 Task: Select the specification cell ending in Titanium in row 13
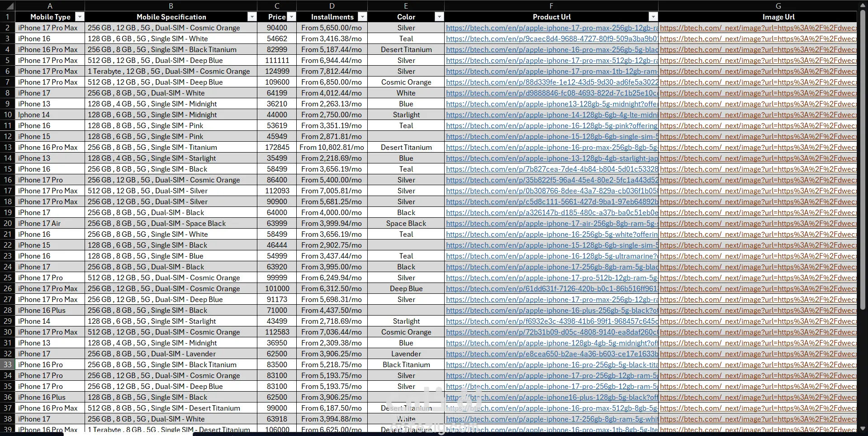click(x=171, y=147)
